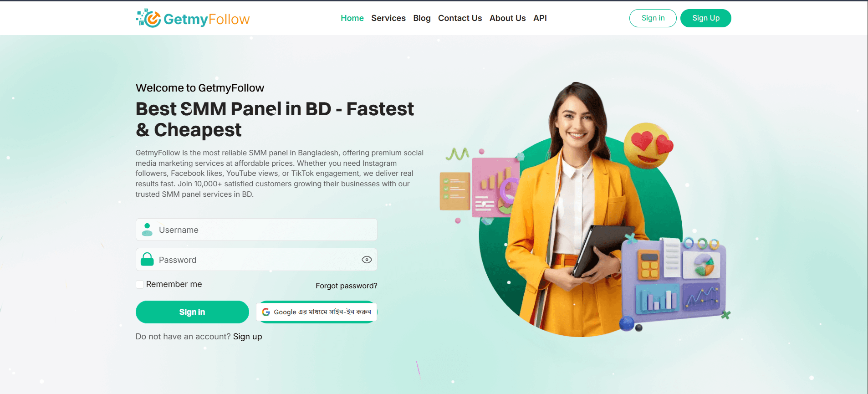Click the Google G logo icon

tap(266, 312)
